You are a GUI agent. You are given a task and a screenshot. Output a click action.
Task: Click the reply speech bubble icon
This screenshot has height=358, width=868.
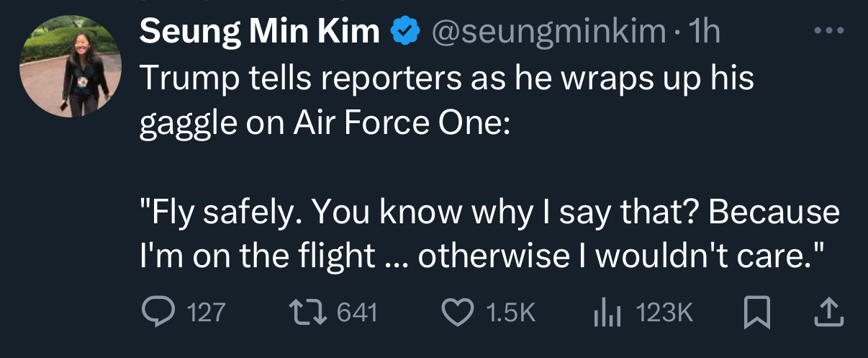(157, 312)
